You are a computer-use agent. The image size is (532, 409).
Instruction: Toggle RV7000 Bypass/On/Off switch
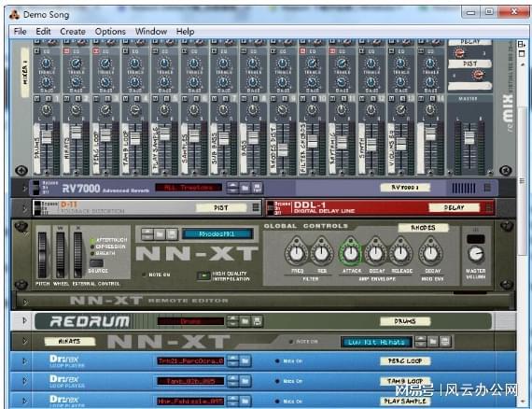coord(36,188)
